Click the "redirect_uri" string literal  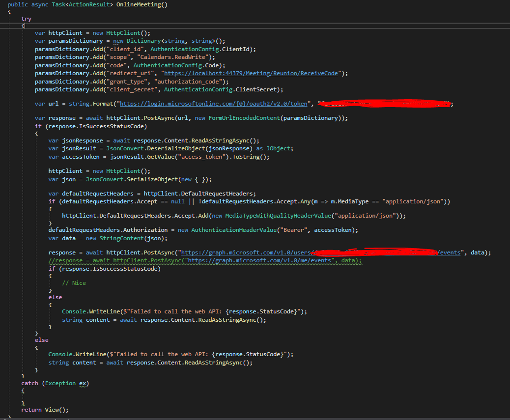(130, 74)
